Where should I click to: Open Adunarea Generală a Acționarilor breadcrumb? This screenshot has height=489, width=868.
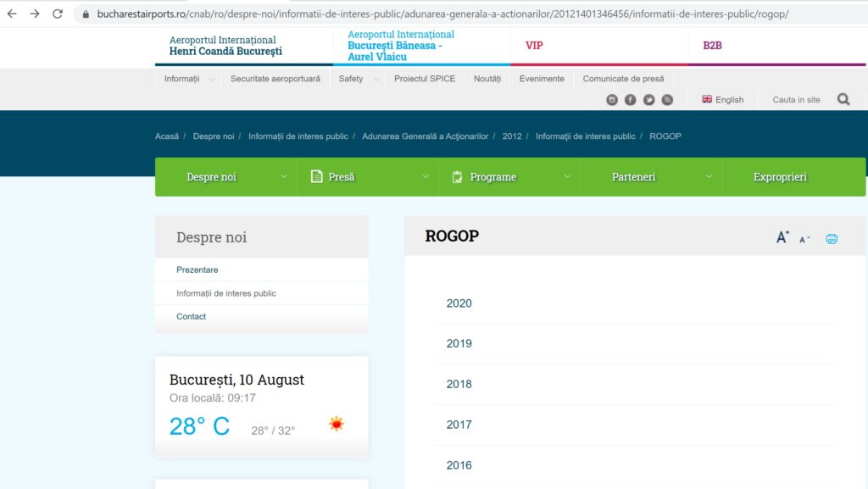coord(426,136)
